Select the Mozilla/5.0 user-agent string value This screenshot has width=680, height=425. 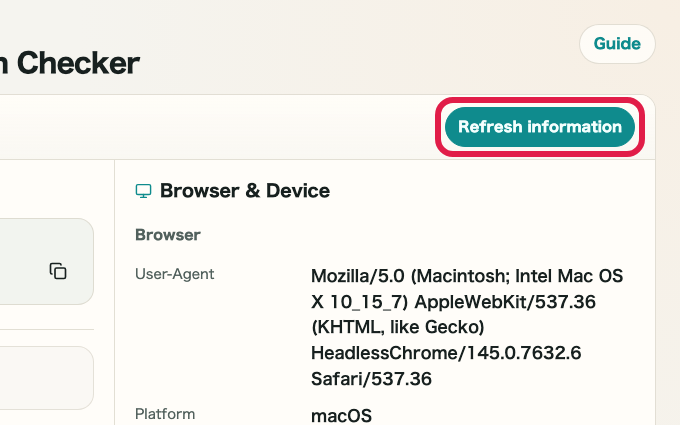[x=467, y=327]
